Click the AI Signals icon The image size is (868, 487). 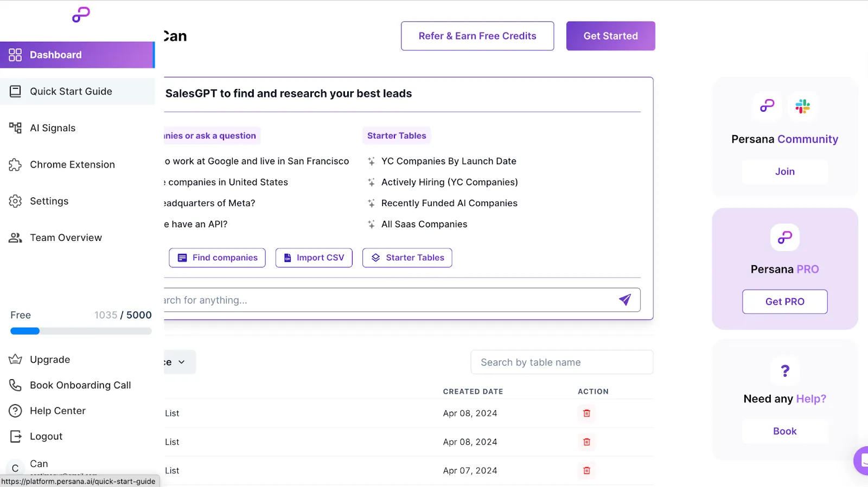(15, 128)
